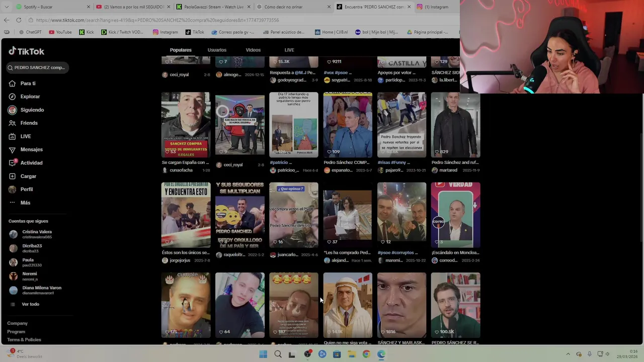Image resolution: width=644 pixels, height=362 pixels.
Task: Expand Ver todo followed accounts
Action: point(24,304)
